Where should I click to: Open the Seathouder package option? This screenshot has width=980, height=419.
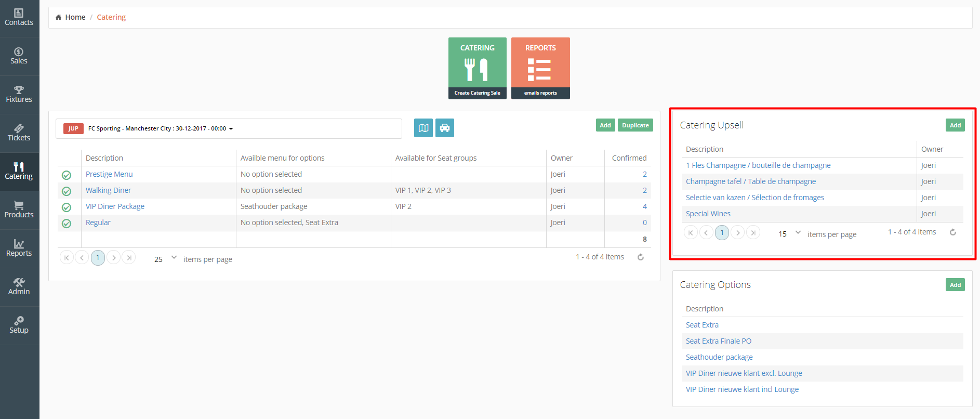click(x=719, y=357)
